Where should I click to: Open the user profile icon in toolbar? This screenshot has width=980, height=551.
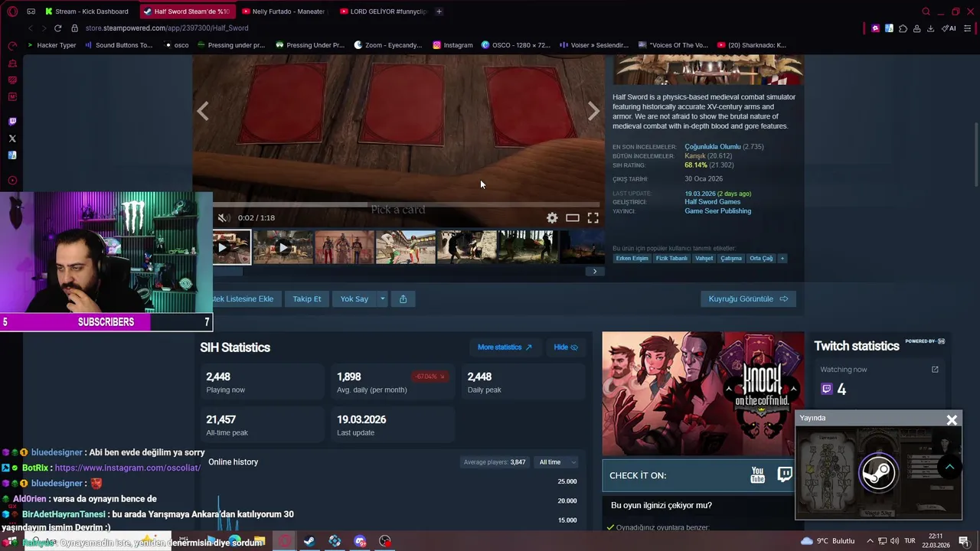coord(916,28)
